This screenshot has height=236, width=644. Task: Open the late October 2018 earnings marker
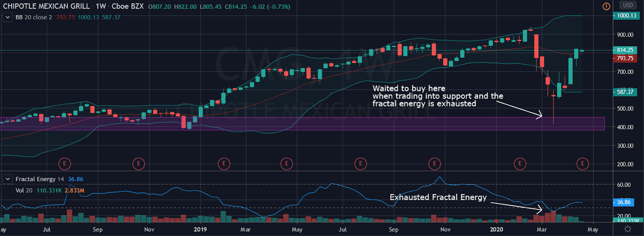point(138,164)
